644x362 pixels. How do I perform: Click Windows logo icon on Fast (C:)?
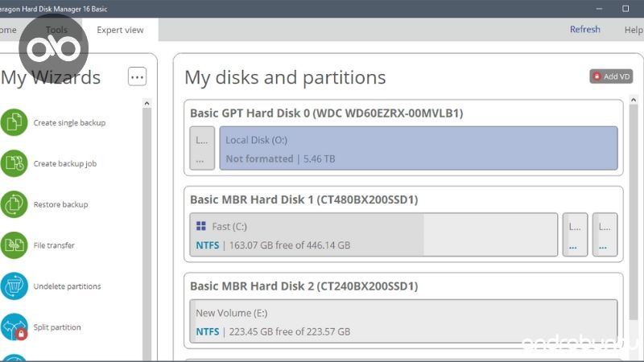200,226
